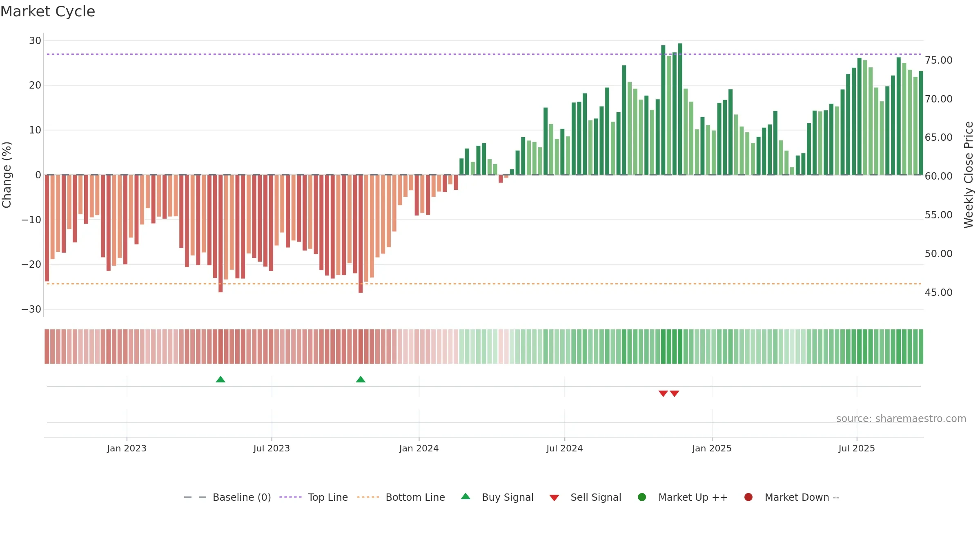This screenshot has width=980, height=551.
Task: Click the gray dashed Baseline legend sample
Action: tap(195, 497)
